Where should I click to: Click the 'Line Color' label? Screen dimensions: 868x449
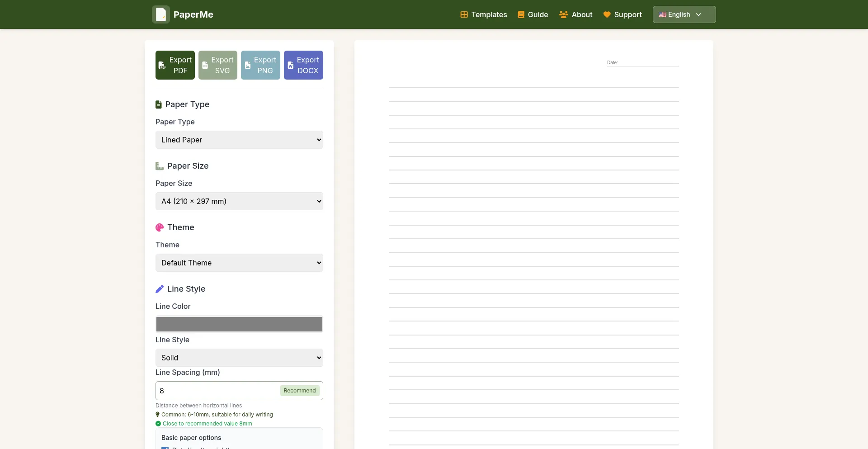[173, 306]
